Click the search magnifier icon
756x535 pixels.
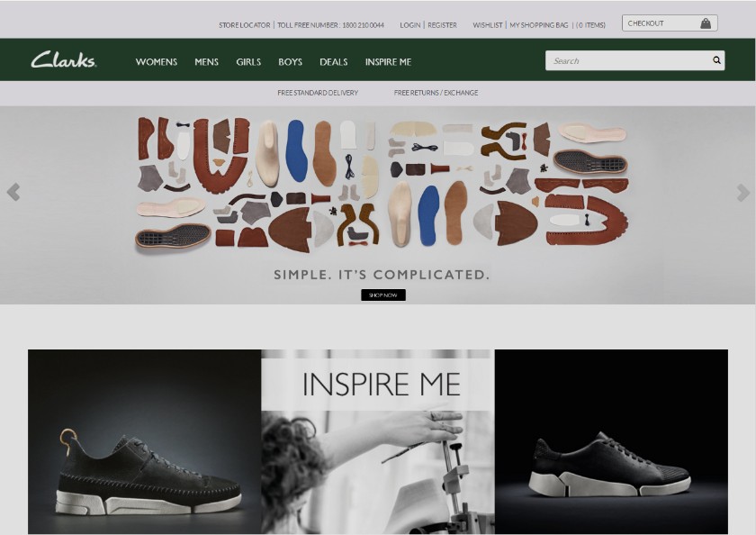[x=716, y=60]
